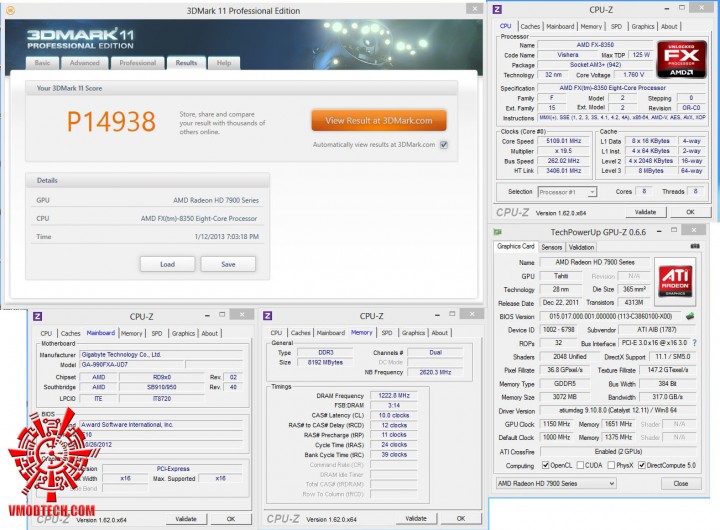
Task: Switch to Basic tab in 3DMark 11
Action: [42, 63]
